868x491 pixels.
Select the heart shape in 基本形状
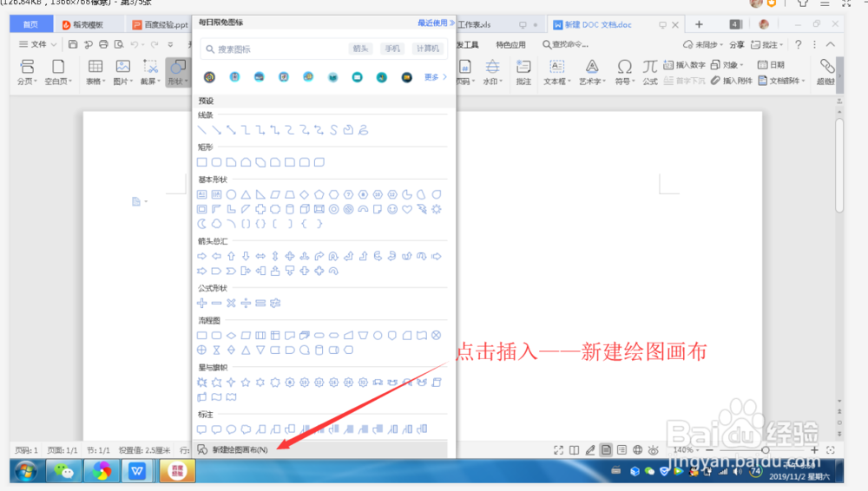point(407,209)
